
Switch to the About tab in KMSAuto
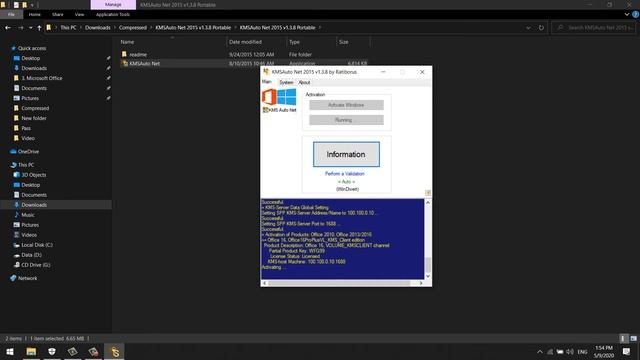click(x=304, y=82)
